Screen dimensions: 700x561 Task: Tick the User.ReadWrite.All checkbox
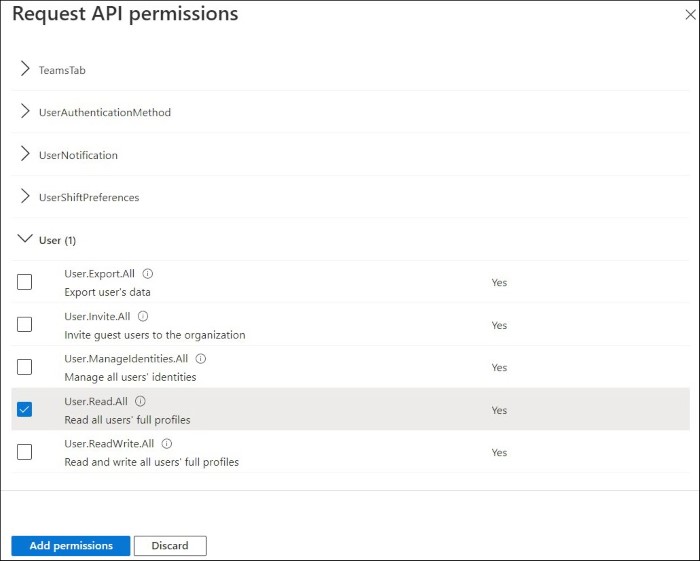click(x=25, y=452)
